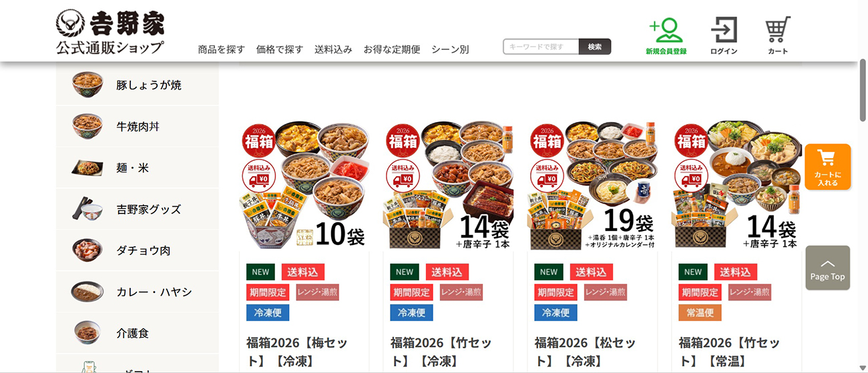
Task: Click the keyword search input field
Action: coord(541,47)
